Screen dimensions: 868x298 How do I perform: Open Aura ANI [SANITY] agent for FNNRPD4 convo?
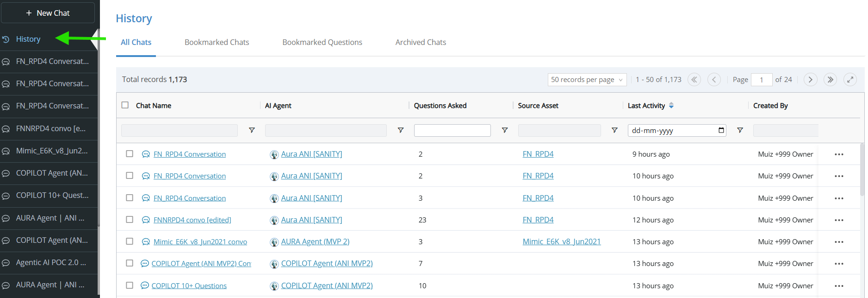[311, 220]
